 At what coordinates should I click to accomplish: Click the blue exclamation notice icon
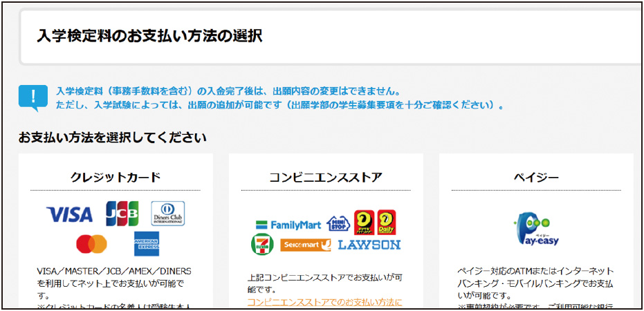pos(33,98)
